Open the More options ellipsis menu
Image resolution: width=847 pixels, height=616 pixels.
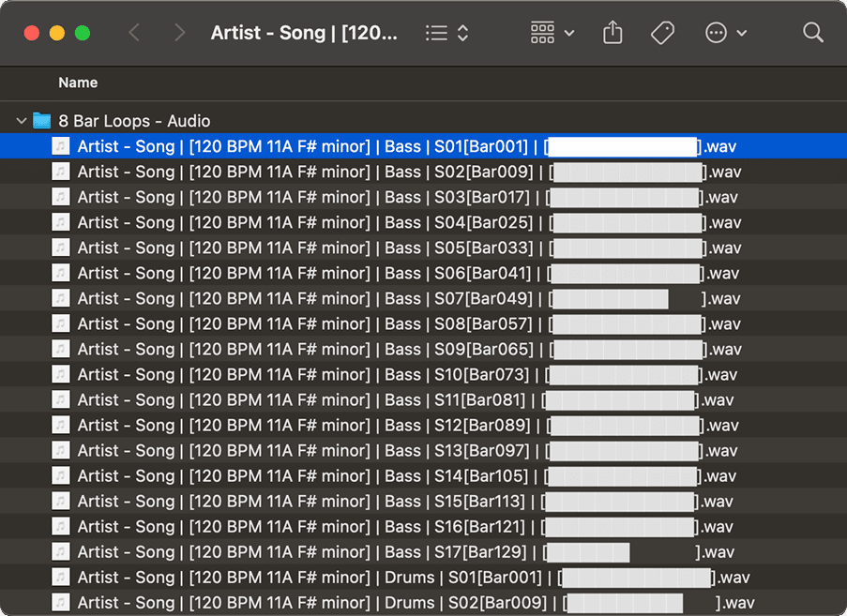pos(716,32)
